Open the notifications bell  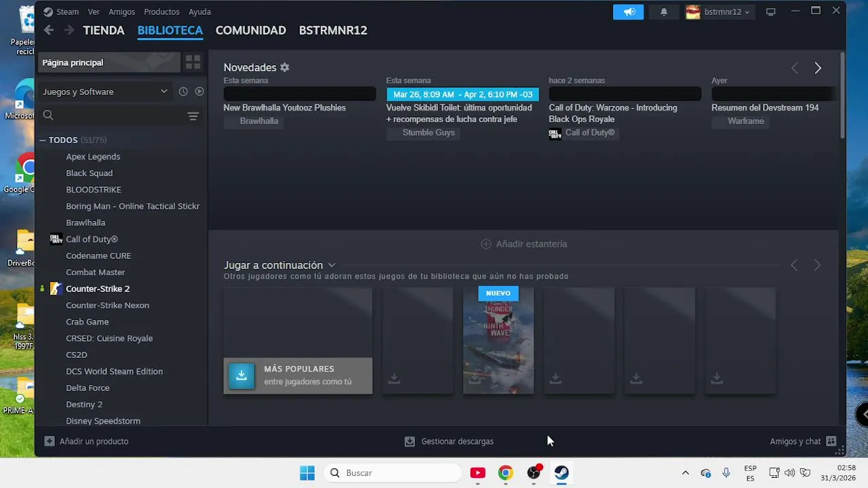pyautogui.click(x=664, y=12)
